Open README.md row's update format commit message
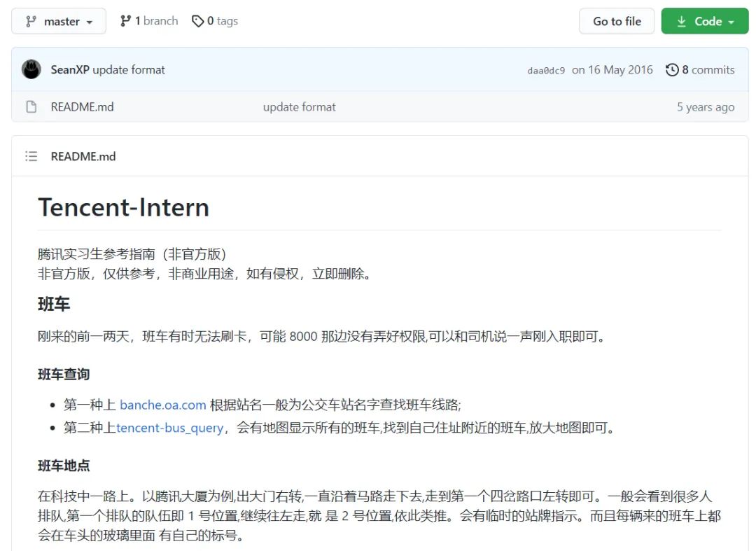The width and height of the screenshot is (756, 551). click(300, 107)
